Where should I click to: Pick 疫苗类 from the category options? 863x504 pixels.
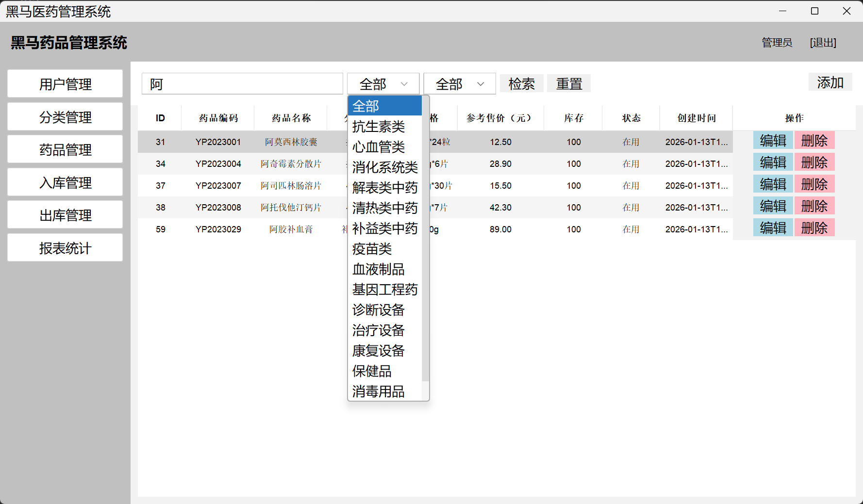(372, 249)
